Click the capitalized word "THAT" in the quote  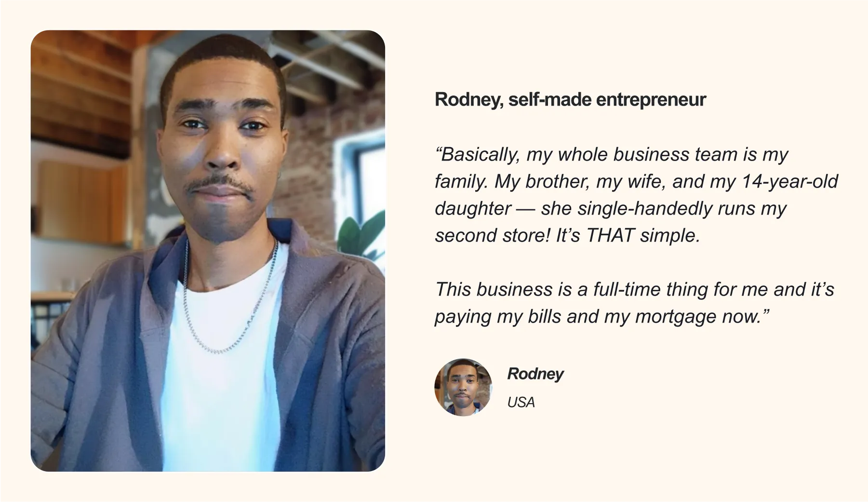pyautogui.click(x=610, y=235)
